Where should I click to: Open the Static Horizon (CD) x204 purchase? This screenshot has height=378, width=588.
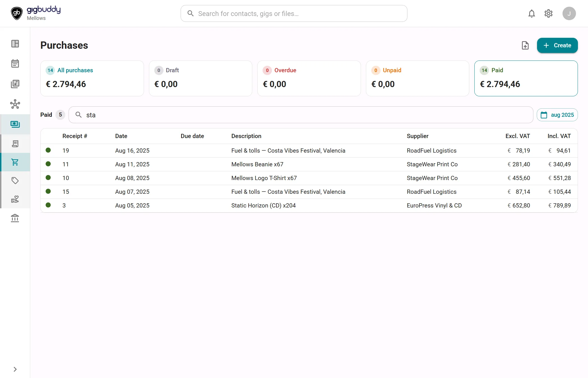click(309, 206)
